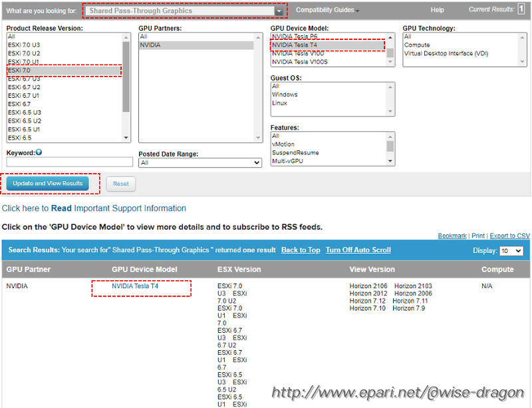Open the Keyword help info icon
The width and height of the screenshot is (532, 408).
tap(39, 152)
